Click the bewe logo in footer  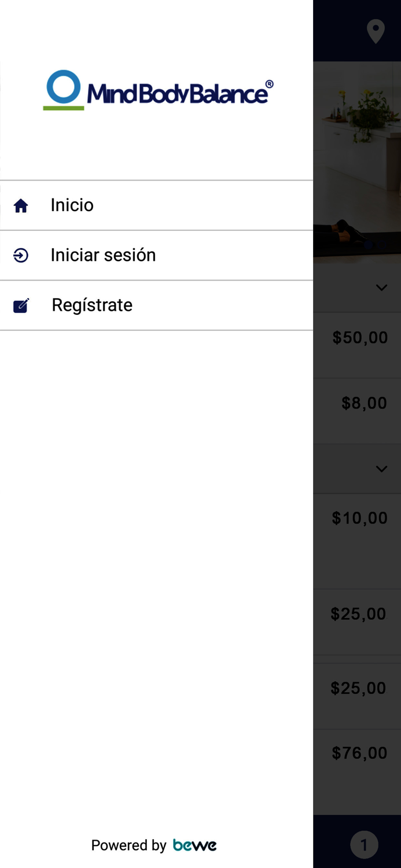(x=195, y=845)
